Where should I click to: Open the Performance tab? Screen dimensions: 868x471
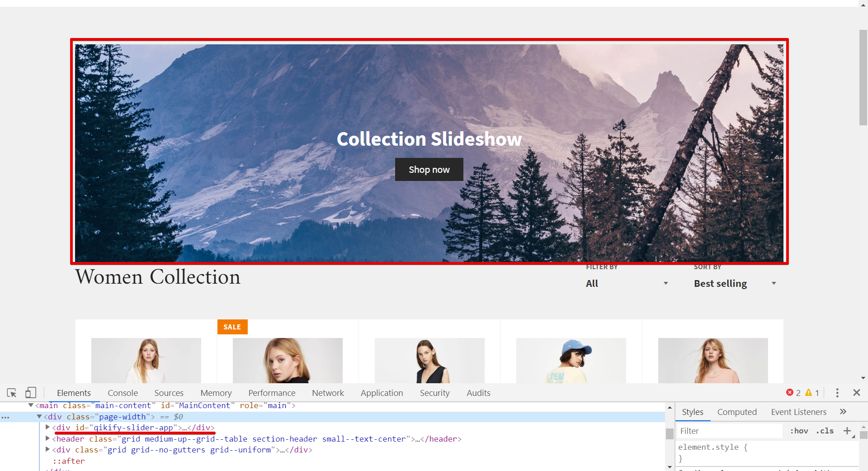pyautogui.click(x=272, y=393)
